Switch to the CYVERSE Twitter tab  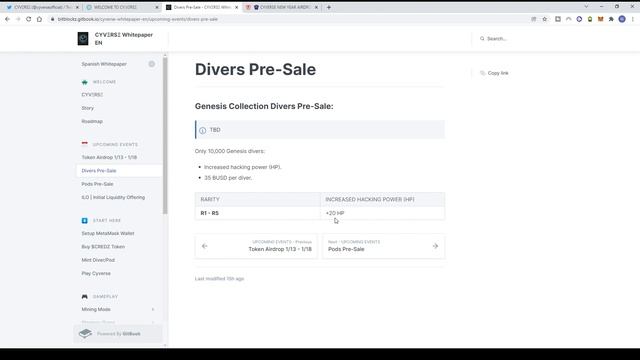(42, 7)
